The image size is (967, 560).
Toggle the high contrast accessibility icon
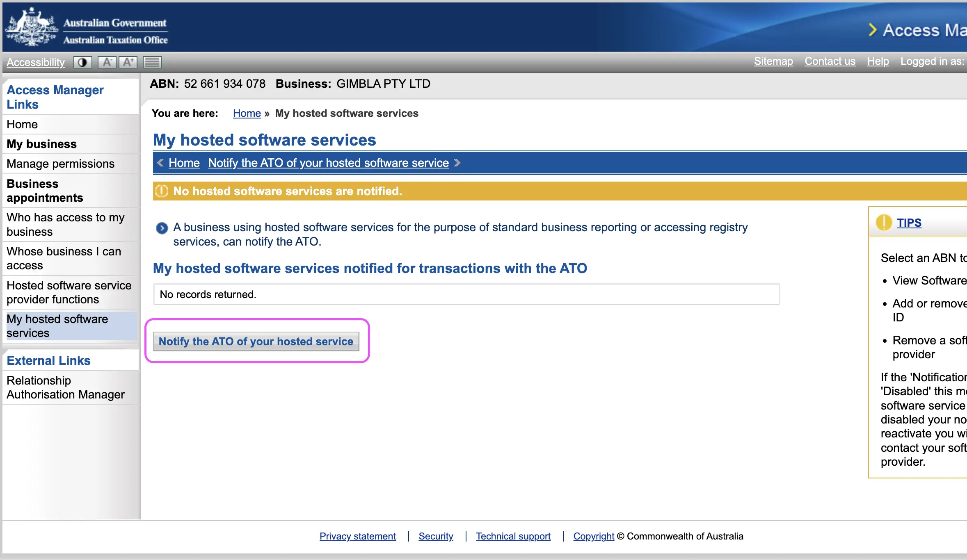(x=82, y=62)
